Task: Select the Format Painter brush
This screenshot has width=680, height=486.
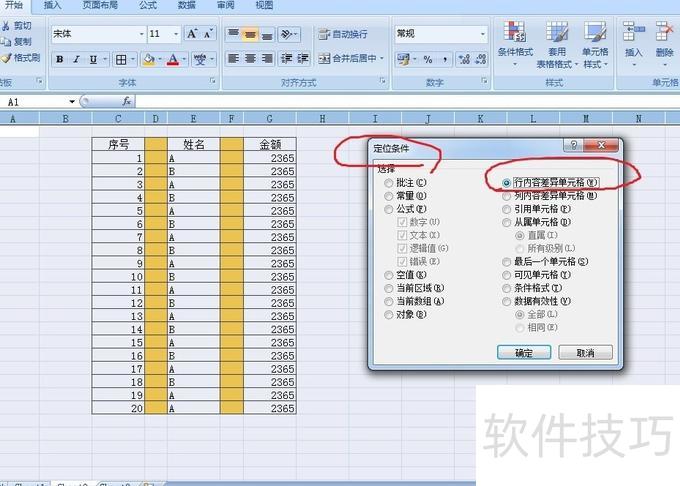Action: coord(6,58)
